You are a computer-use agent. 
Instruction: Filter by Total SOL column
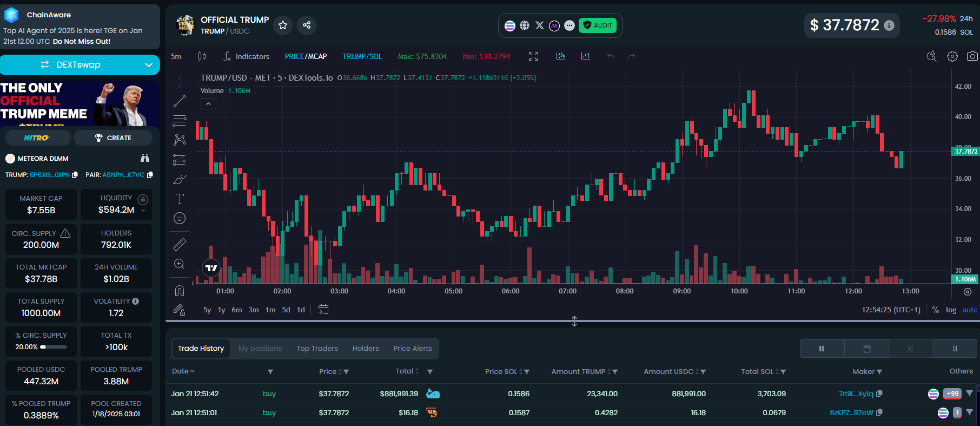783,372
